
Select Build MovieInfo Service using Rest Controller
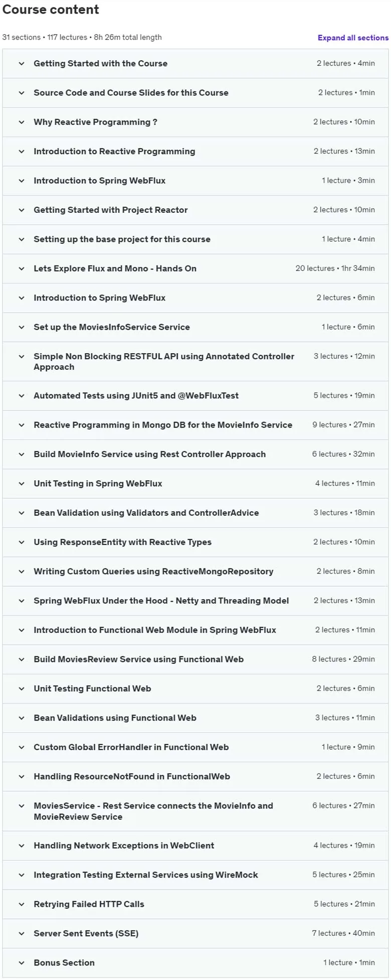[149, 455]
